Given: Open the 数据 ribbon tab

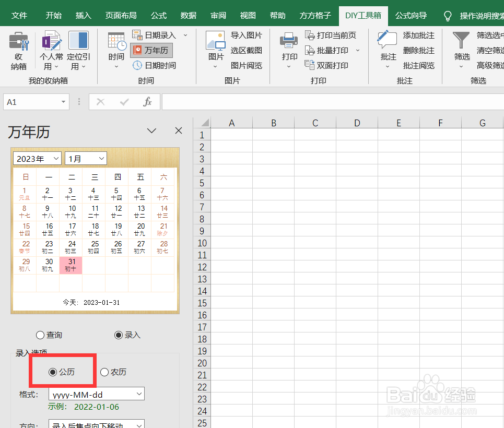Looking at the screenshot, I should click(188, 16).
